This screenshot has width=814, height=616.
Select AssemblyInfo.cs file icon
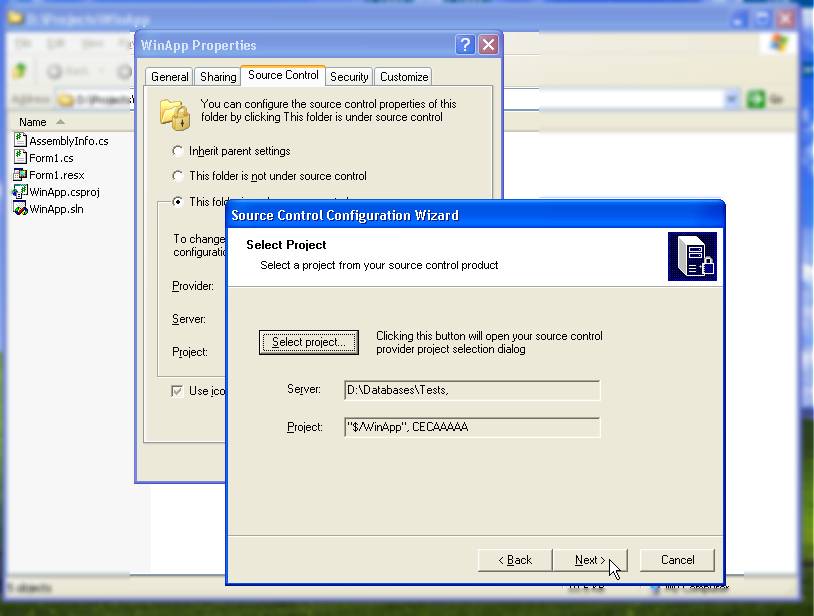pos(20,140)
